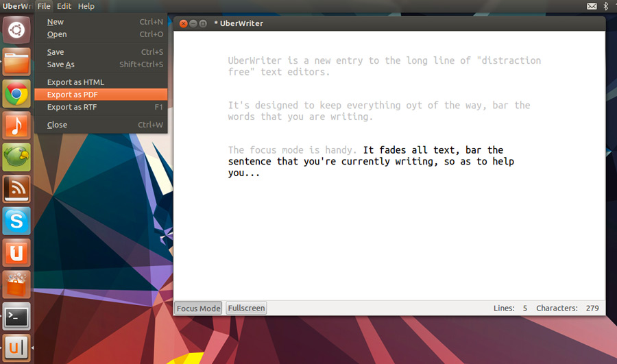This screenshot has height=364, width=617.
Task: Toggle Fullscreen button
Action: pos(246,308)
